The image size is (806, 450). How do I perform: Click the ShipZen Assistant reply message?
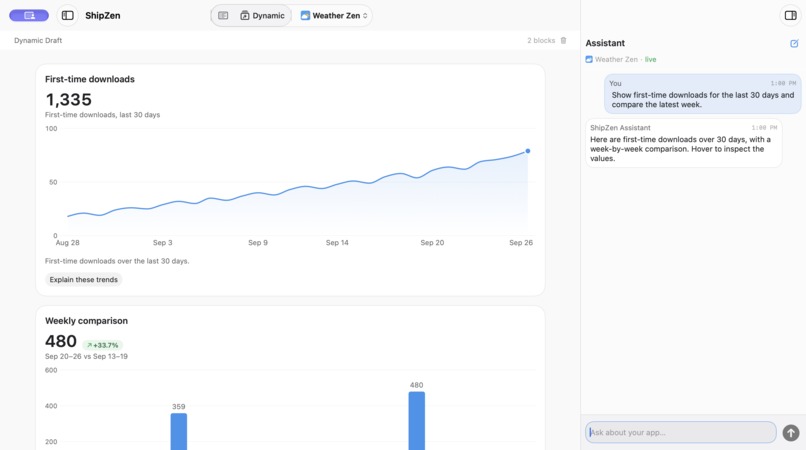point(684,143)
